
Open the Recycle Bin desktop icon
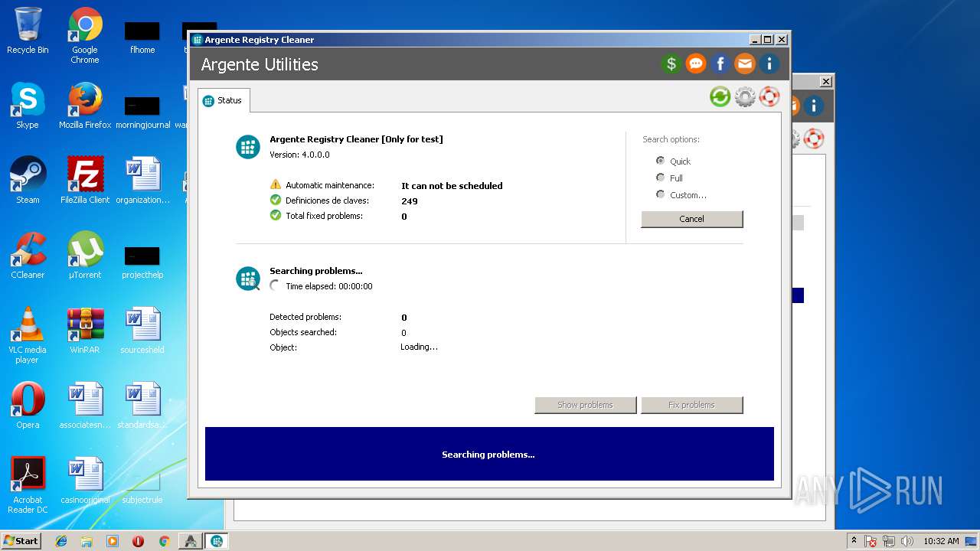coord(28,31)
